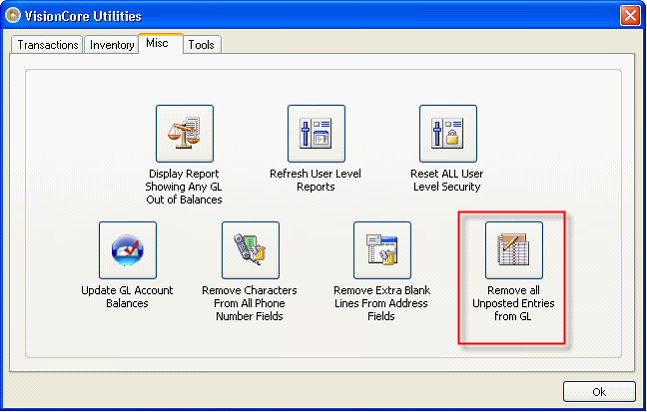The width and height of the screenshot is (647, 412).
Task: Click 'Remove Extra Blank Lines From Address Fields' text
Action: (x=382, y=303)
